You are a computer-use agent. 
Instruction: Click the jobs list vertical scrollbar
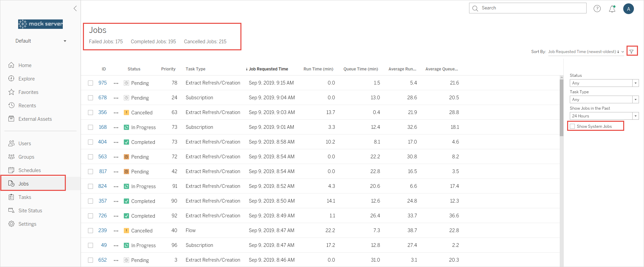(561, 107)
